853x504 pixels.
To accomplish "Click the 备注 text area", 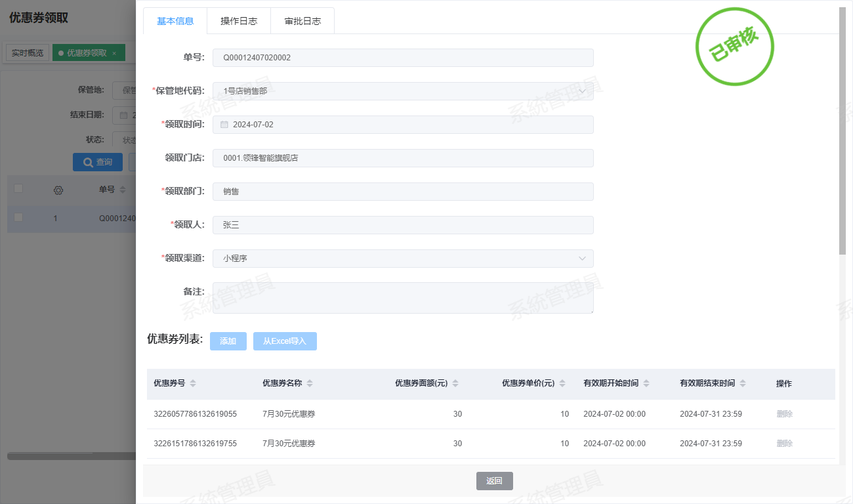I will click(403, 298).
